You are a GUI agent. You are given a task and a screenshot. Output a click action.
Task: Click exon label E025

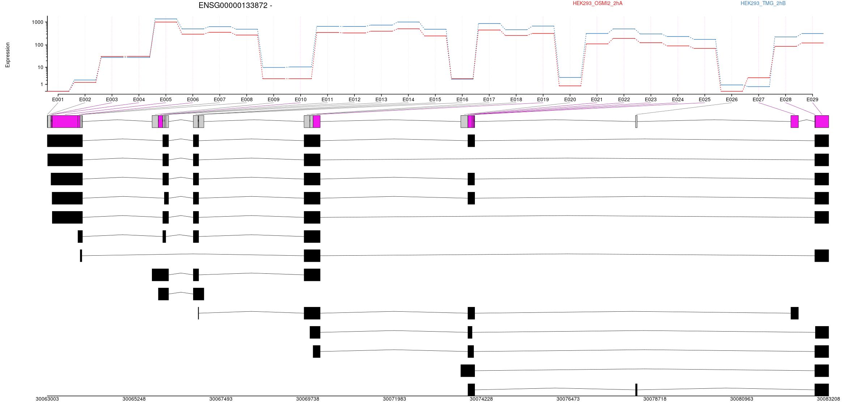(x=705, y=99)
